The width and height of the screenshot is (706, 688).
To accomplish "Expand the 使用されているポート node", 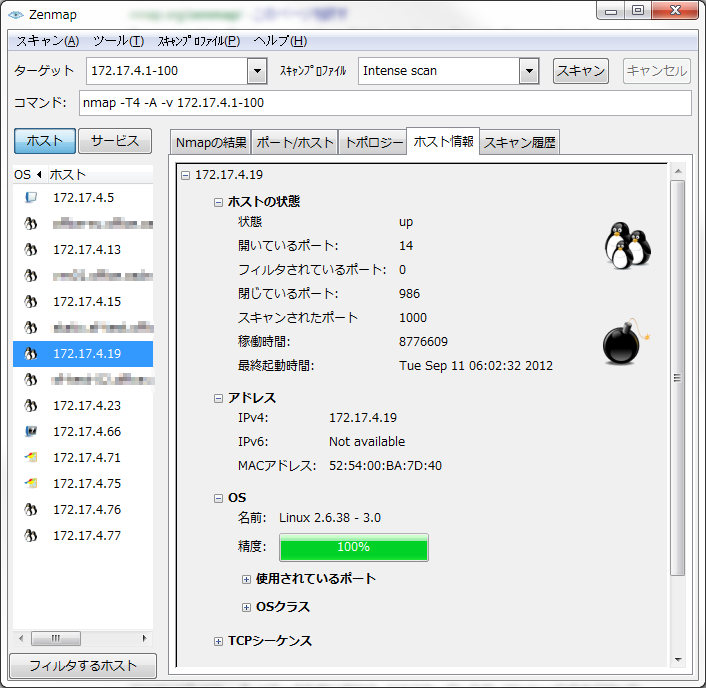I will point(246,579).
